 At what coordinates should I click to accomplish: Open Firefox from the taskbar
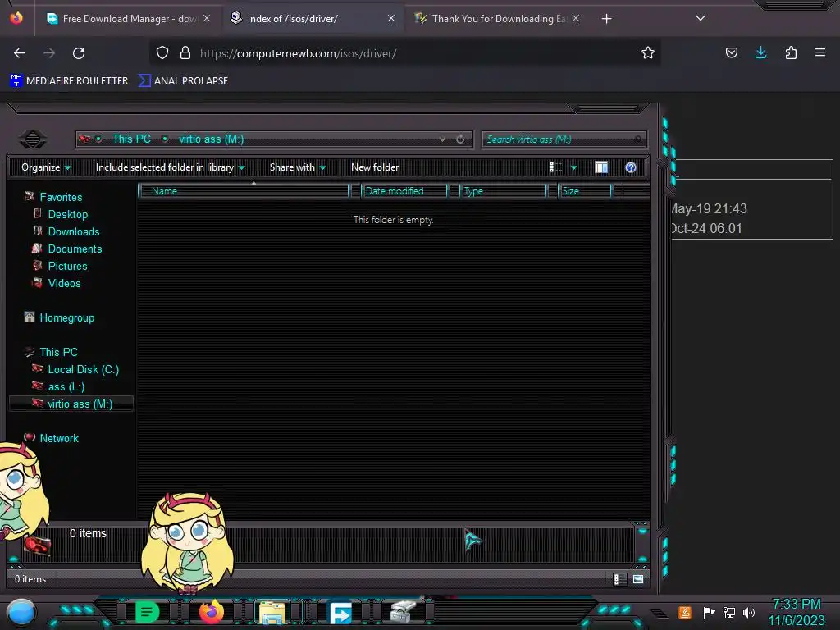(x=211, y=612)
